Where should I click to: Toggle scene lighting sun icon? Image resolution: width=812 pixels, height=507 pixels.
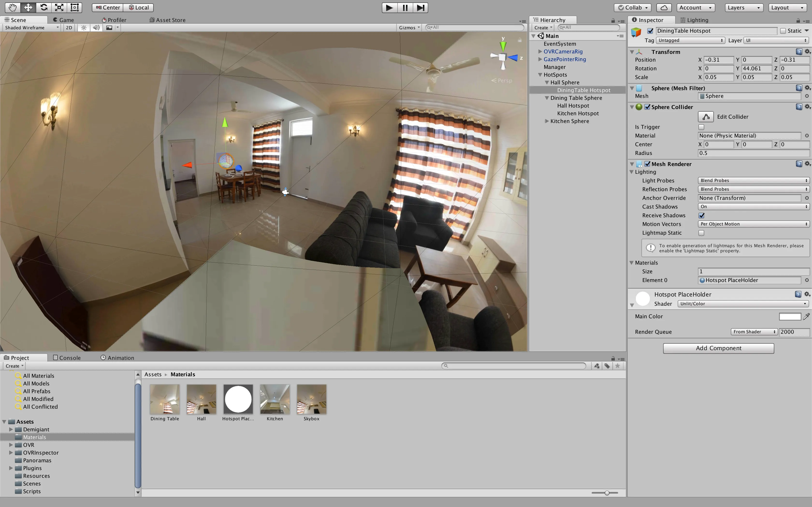coord(84,28)
